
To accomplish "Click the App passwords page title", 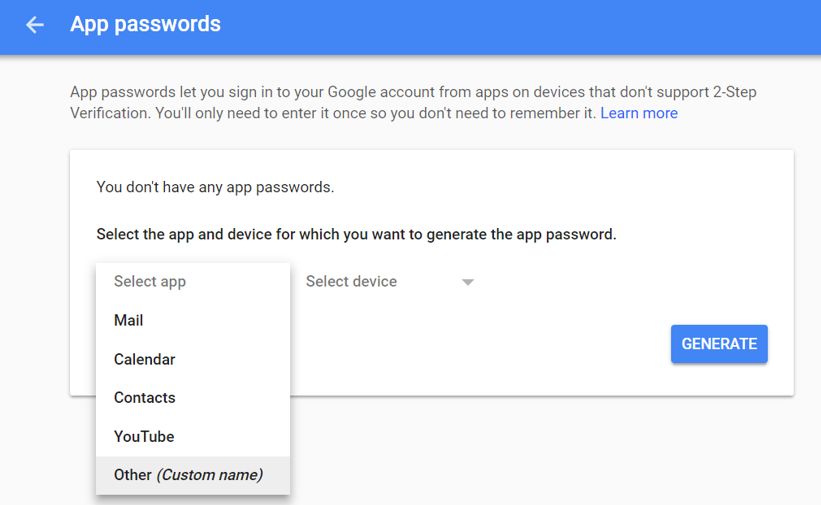I will click(145, 24).
